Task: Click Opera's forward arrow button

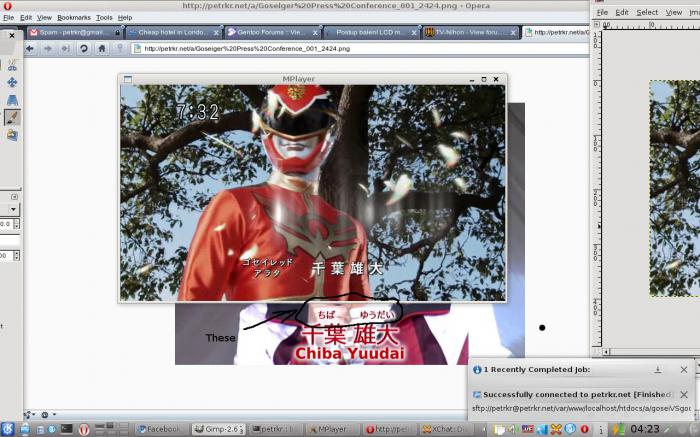Action: tap(47, 49)
